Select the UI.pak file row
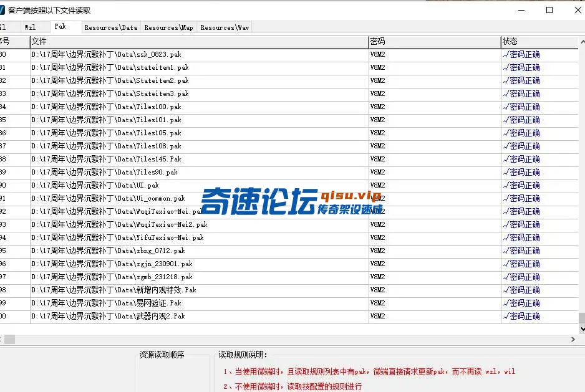This screenshot has height=392, width=585. click(289, 185)
